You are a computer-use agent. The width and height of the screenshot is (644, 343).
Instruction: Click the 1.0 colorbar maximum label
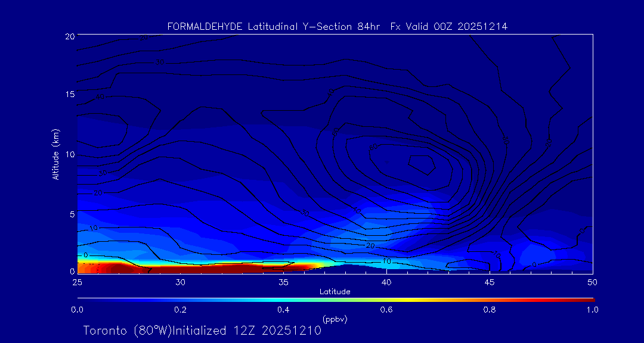pos(592,310)
